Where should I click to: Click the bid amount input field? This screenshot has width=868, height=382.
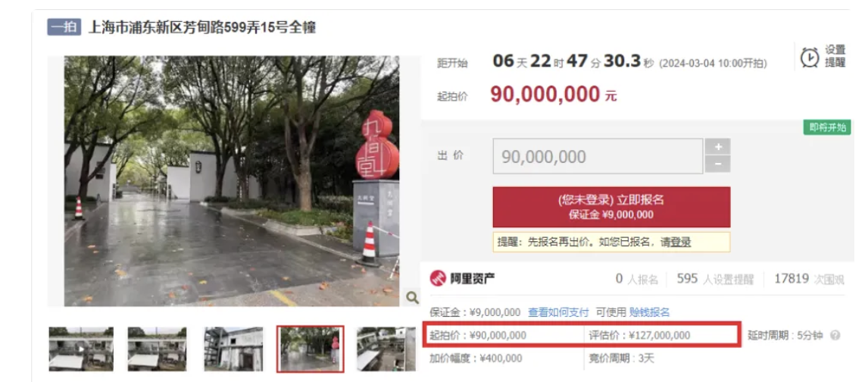(x=598, y=156)
